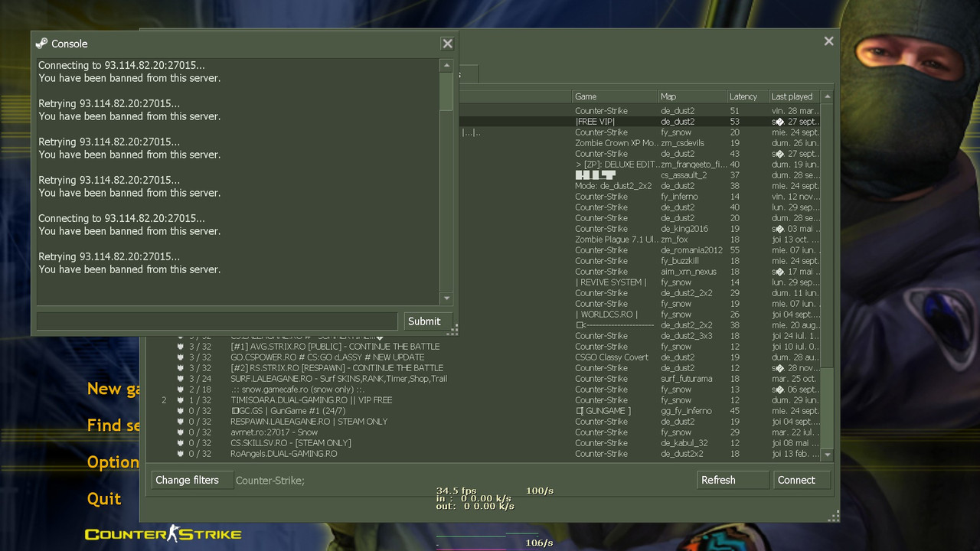Click the Steam icon in Console title bar
Image resolution: width=980 pixels, height=551 pixels.
[x=41, y=44]
